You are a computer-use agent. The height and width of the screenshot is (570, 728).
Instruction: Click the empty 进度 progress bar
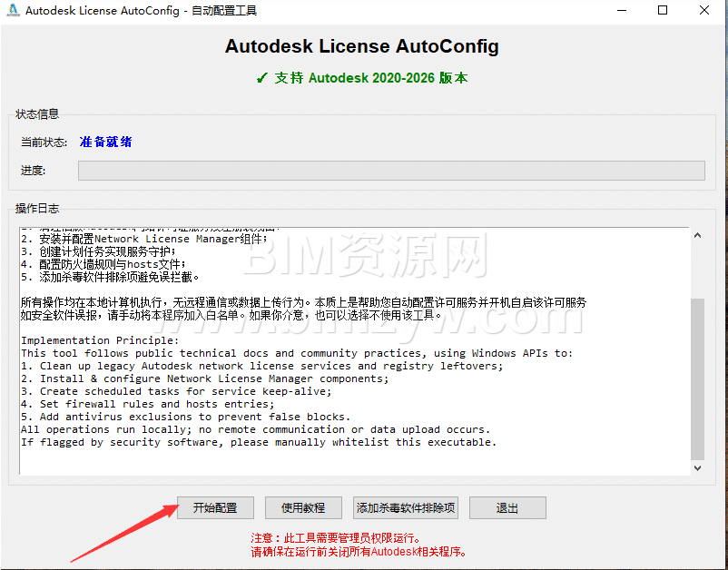point(390,171)
